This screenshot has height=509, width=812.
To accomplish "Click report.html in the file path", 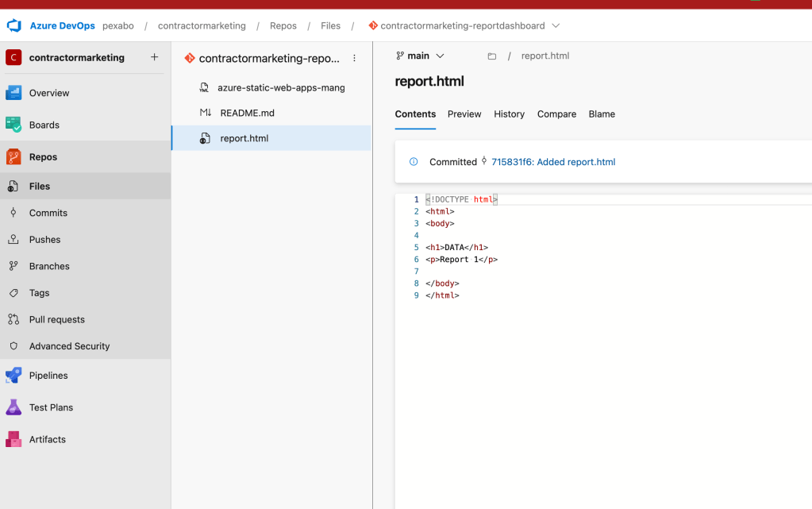I will [545, 56].
